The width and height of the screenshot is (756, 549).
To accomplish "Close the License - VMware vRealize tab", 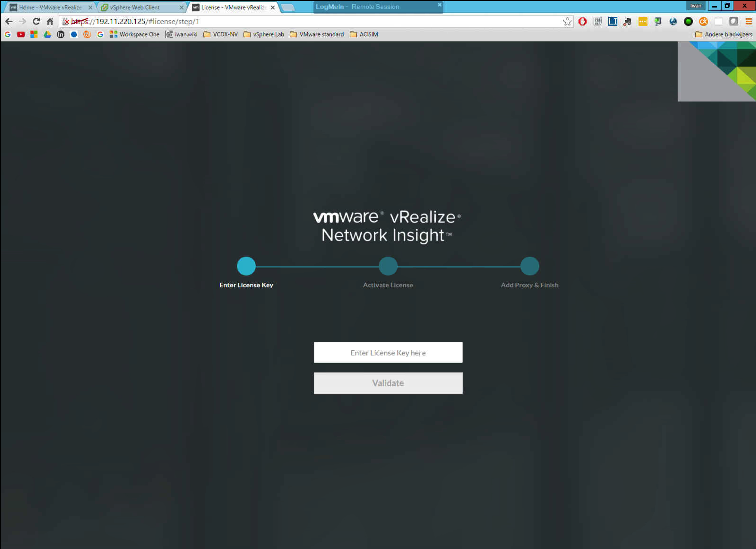I will (273, 7).
